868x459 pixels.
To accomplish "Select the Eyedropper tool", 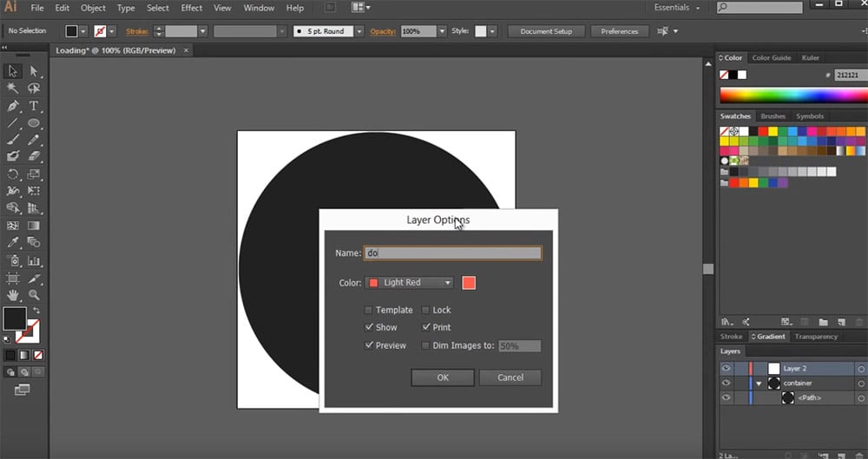I will click(x=13, y=242).
